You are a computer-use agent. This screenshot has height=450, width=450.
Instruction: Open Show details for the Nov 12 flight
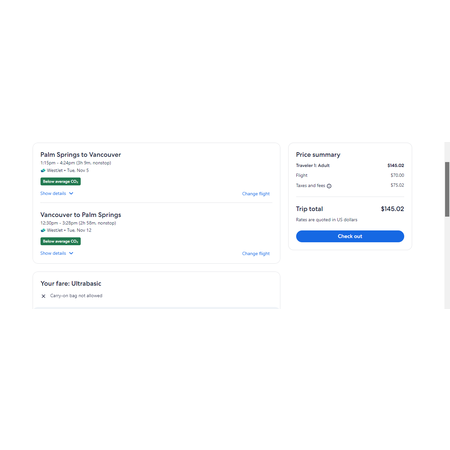[x=53, y=253]
